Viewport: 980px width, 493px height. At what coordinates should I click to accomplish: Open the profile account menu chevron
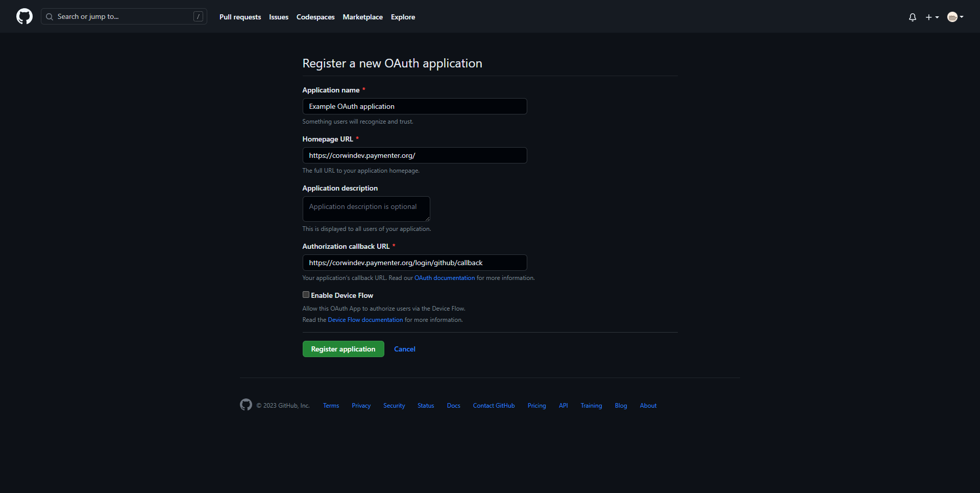962,17
